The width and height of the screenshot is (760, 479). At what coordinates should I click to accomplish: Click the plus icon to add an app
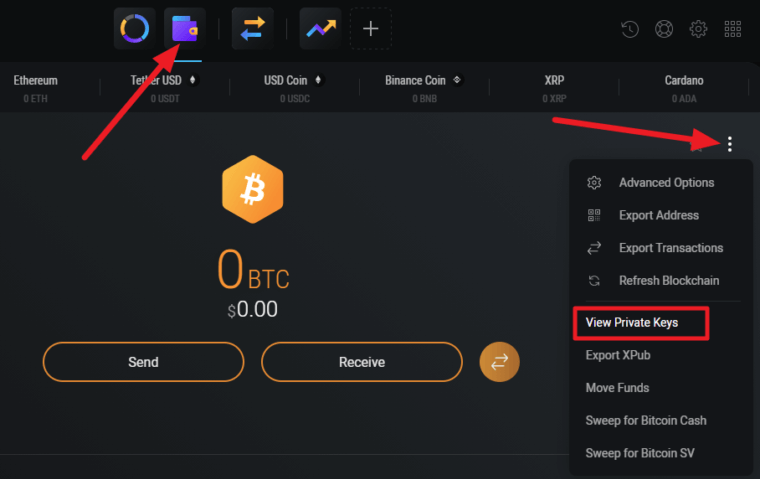[370, 28]
